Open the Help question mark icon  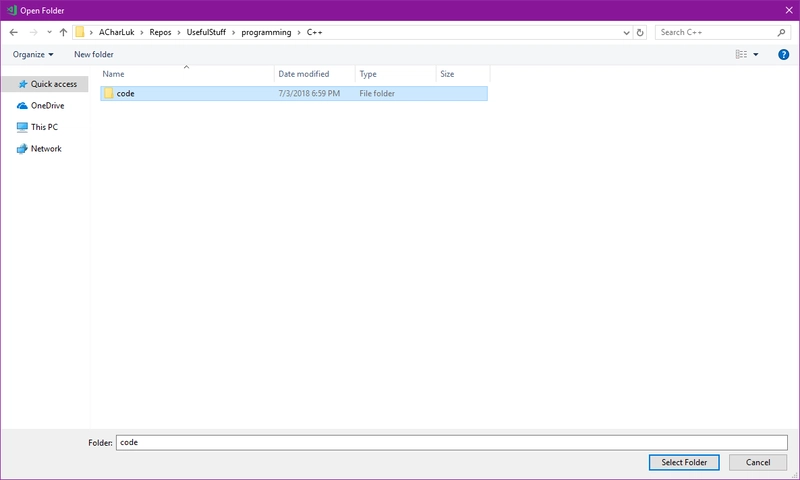784,54
